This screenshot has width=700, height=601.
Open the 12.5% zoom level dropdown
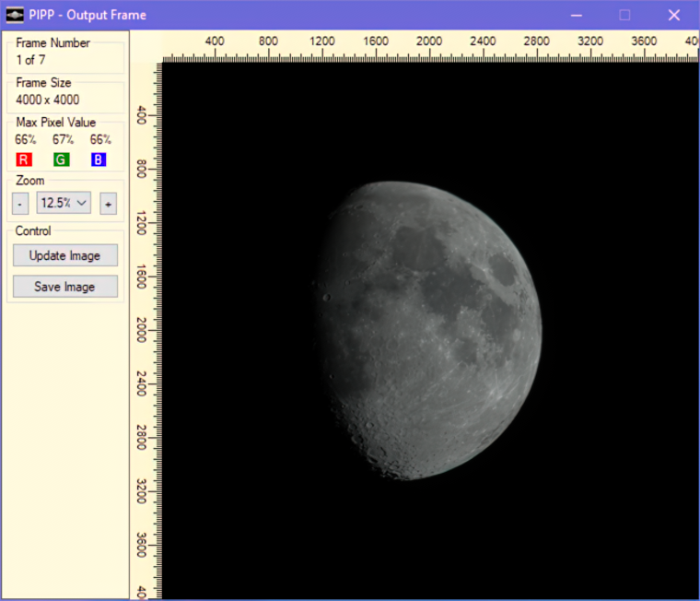pyautogui.click(x=64, y=203)
